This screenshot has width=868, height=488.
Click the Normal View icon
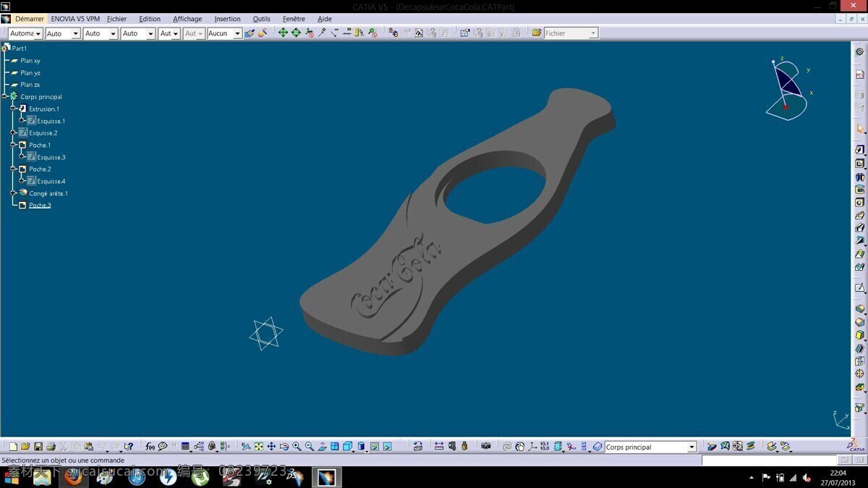coord(322,447)
